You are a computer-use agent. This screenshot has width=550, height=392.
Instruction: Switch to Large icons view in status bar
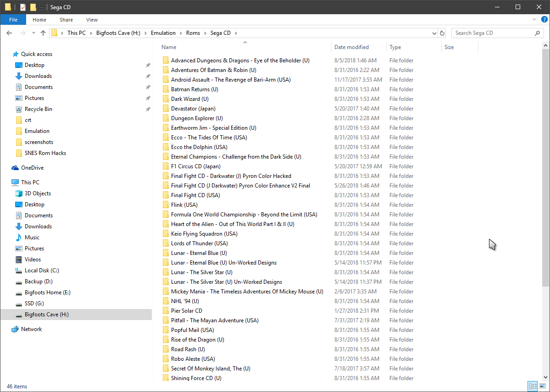pyautogui.click(x=543, y=386)
